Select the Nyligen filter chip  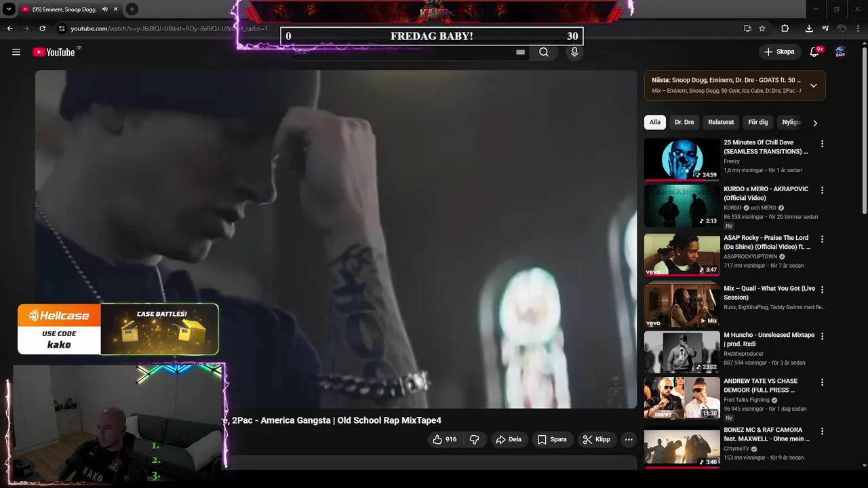pyautogui.click(x=791, y=122)
